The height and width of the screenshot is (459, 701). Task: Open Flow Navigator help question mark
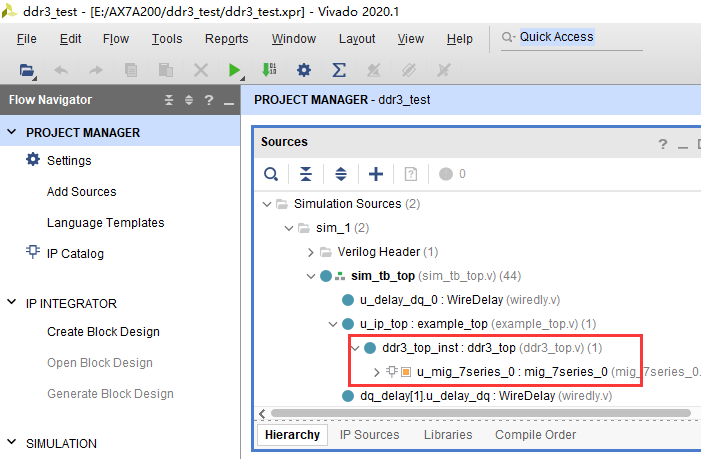point(209,100)
